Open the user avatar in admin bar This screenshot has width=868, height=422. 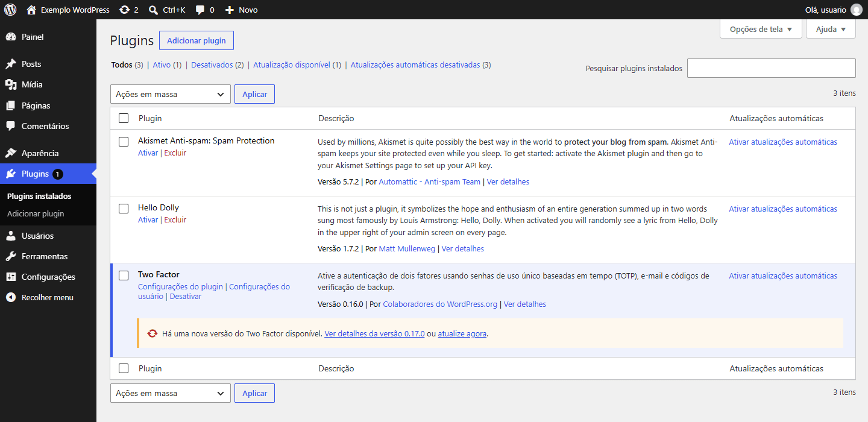click(x=857, y=10)
